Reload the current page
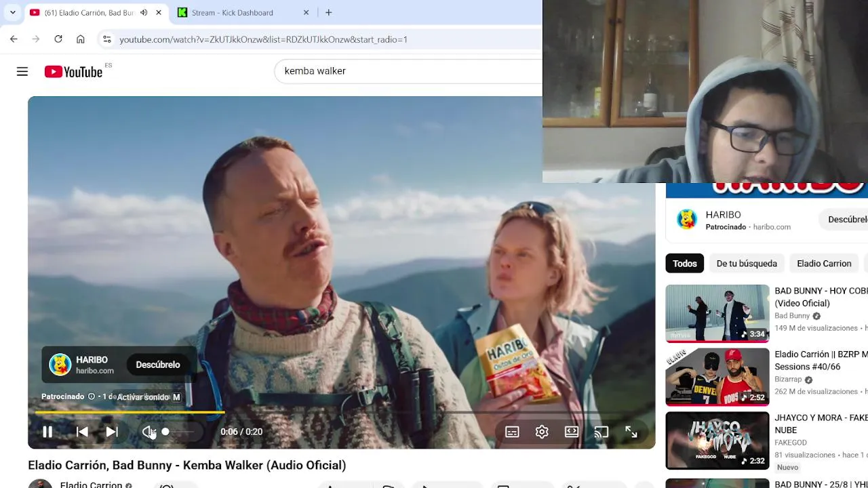This screenshot has width=868, height=488. coord(58,39)
